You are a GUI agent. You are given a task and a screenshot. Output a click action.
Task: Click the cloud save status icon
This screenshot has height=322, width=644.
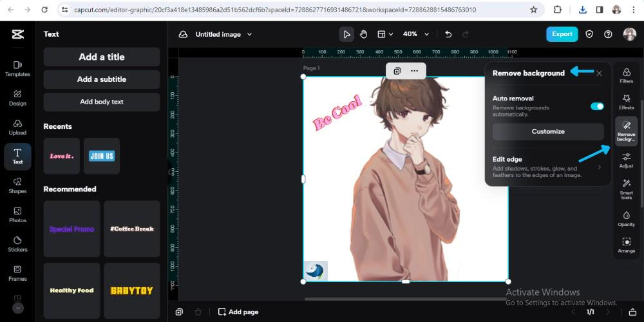coord(183,35)
